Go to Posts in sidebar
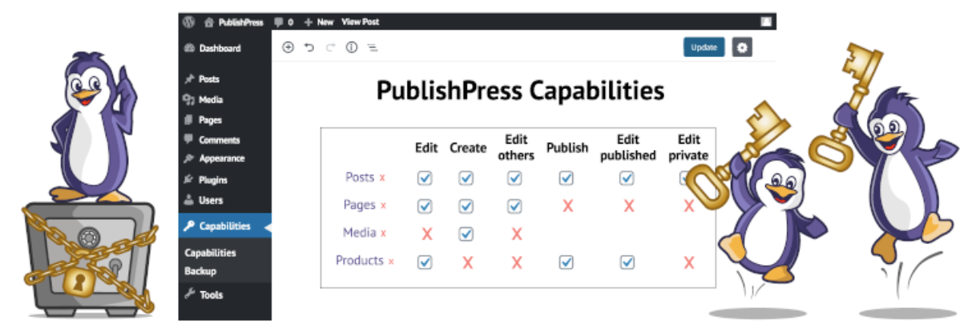The width and height of the screenshot is (980, 325). click(x=202, y=79)
